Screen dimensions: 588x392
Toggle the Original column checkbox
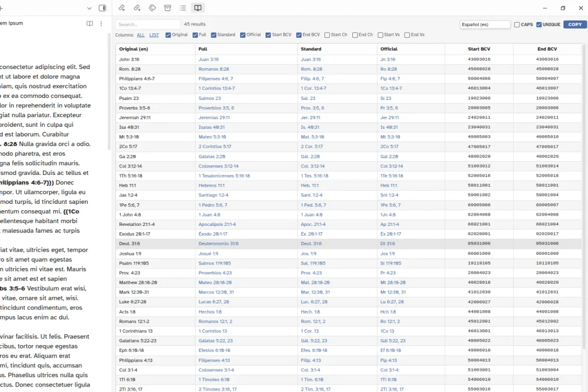[168, 35]
